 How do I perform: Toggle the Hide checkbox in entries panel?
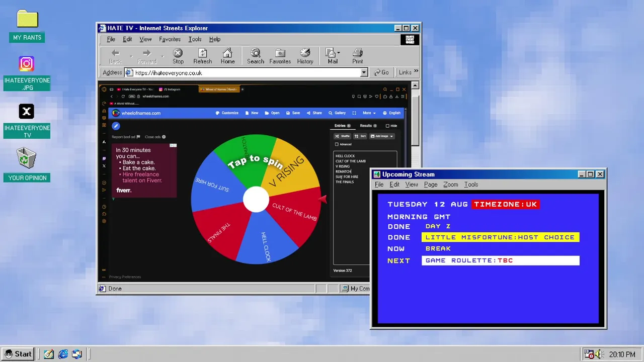pos(387,126)
